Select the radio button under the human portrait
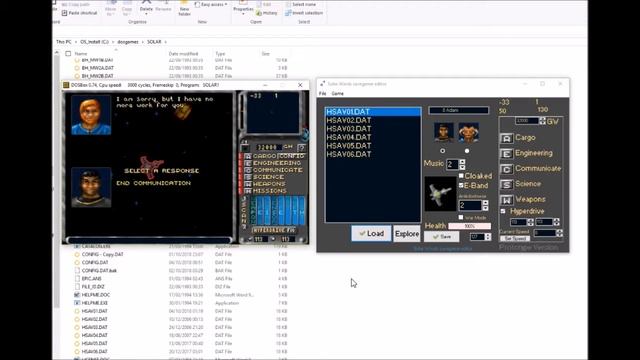 tap(442, 151)
